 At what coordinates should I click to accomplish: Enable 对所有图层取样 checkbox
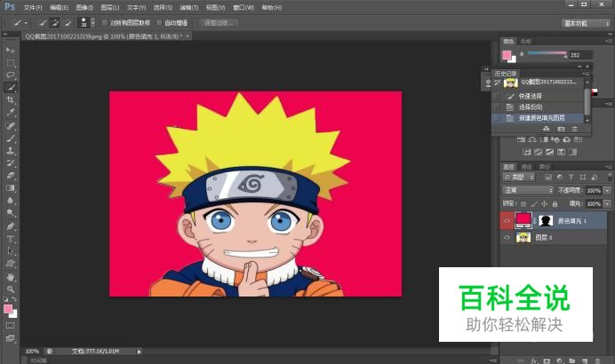105,23
